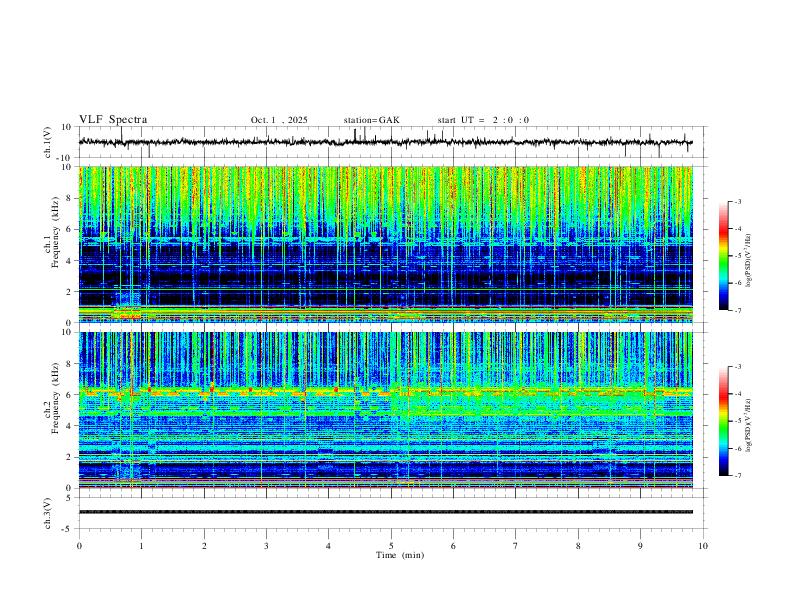The width and height of the screenshot is (792, 612).
Task: Click the upper PSD color bar
Action: click(723, 256)
